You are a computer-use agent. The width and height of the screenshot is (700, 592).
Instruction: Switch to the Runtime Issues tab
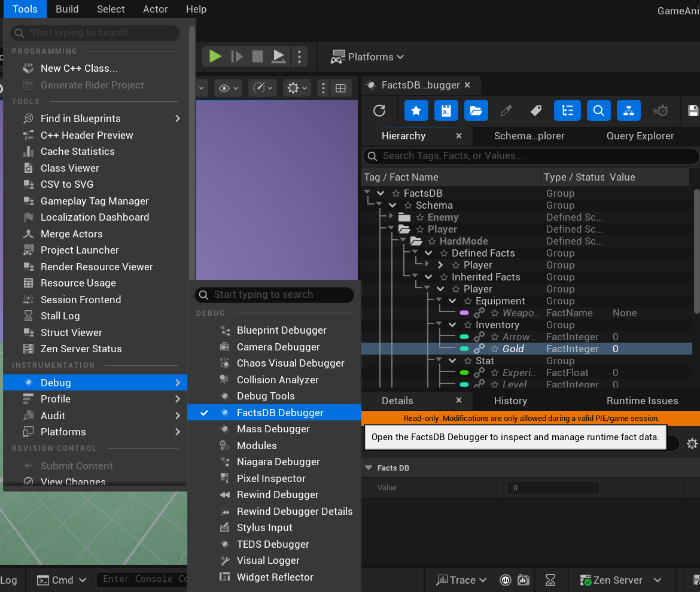coord(642,401)
